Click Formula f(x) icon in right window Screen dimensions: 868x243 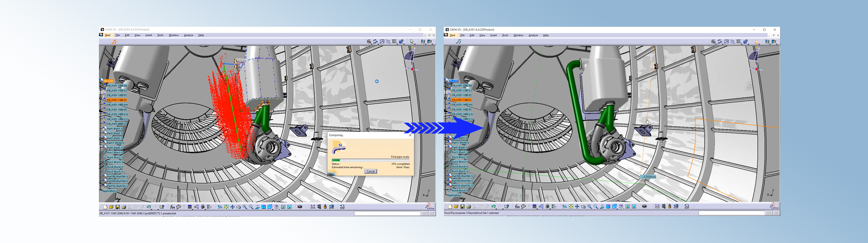tap(517, 207)
